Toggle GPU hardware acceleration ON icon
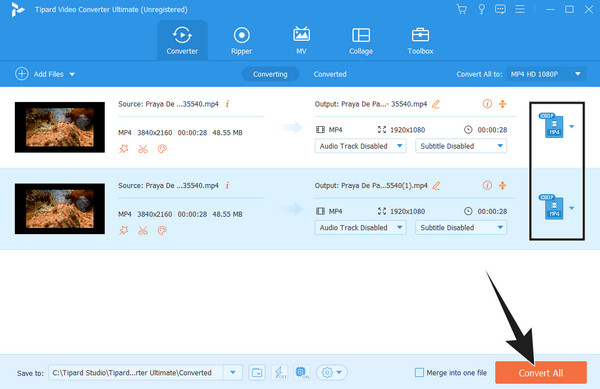This screenshot has width=600, height=389. tap(302, 373)
